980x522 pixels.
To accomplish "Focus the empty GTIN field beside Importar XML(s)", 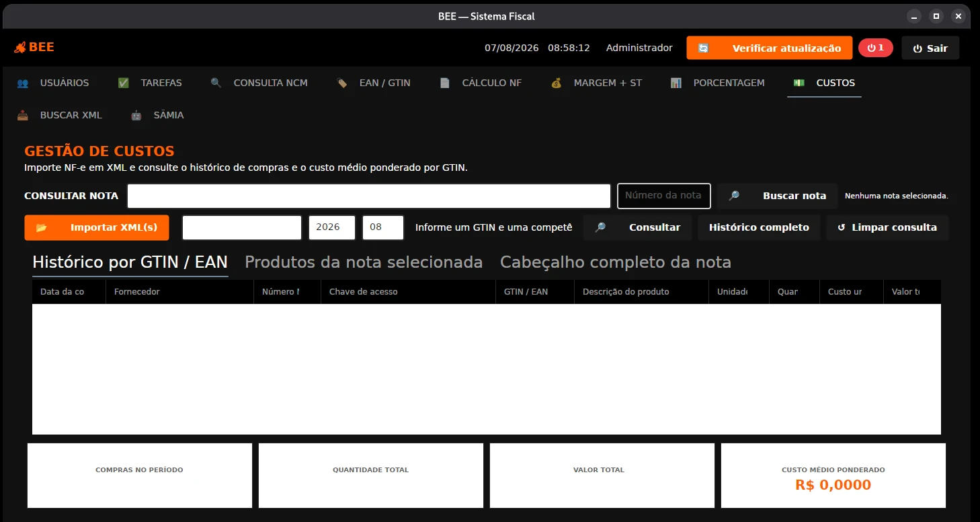I will [x=242, y=228].
